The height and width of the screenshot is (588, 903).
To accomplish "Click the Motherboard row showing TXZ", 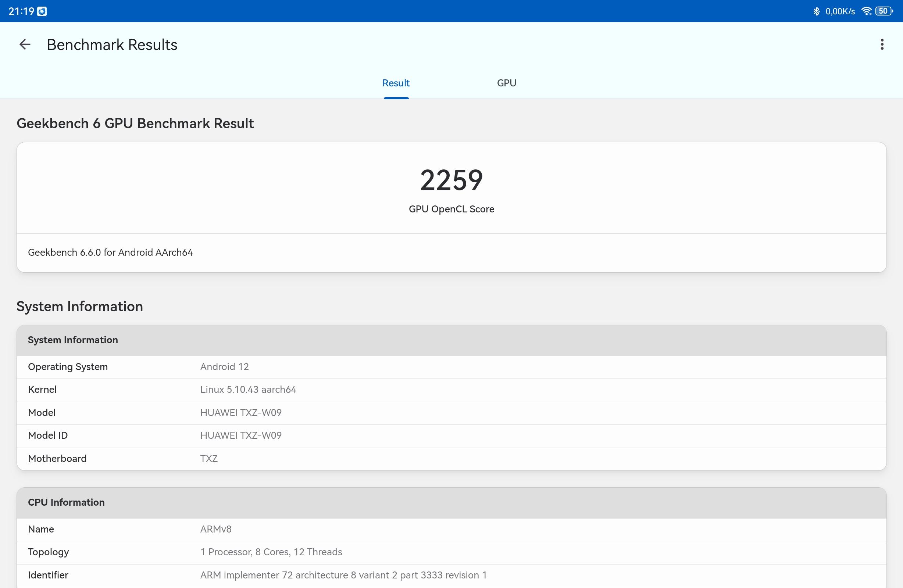I will click(x=209, y=458).
